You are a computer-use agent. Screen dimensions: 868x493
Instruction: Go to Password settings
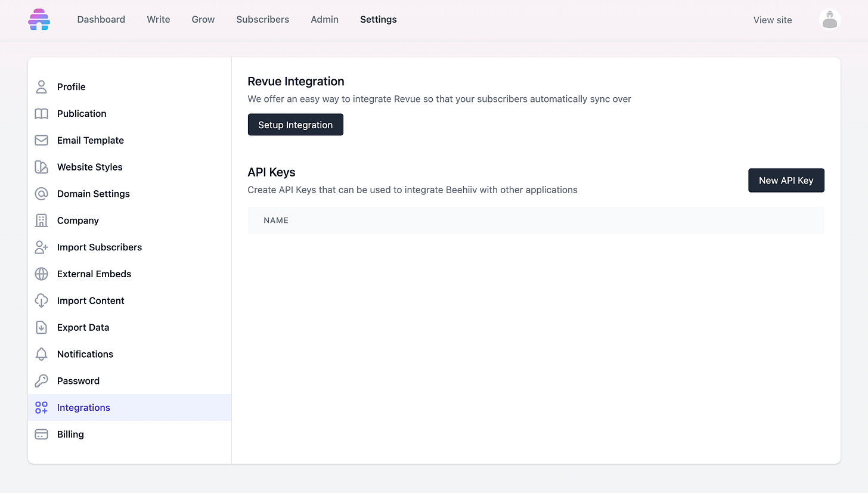pyautogui.click(x=130, y=381)
